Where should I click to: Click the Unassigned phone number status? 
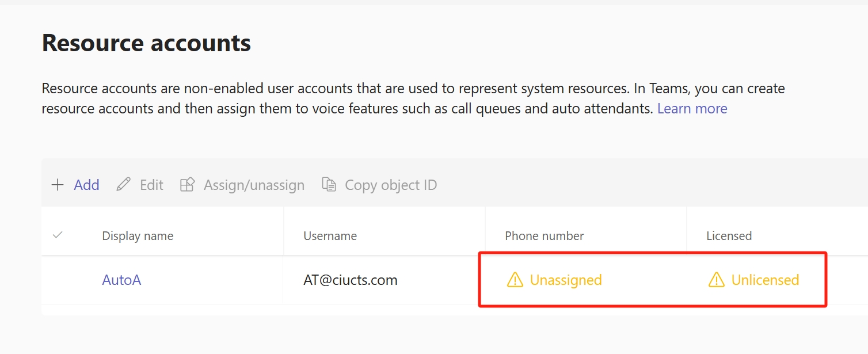click(566, 280)
